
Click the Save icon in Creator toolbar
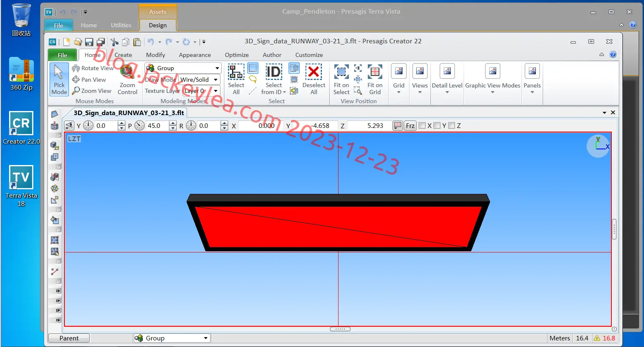pos(89,42)
